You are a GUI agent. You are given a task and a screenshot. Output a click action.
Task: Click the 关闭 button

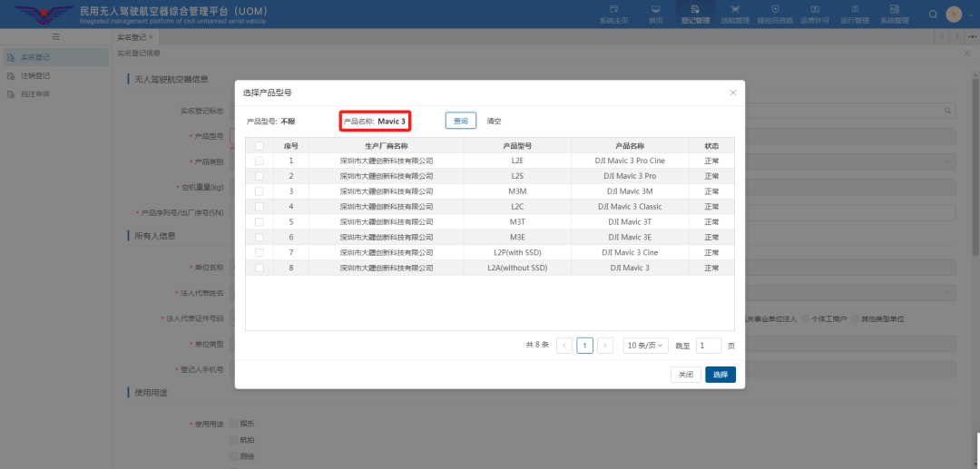tap(686, 375)
